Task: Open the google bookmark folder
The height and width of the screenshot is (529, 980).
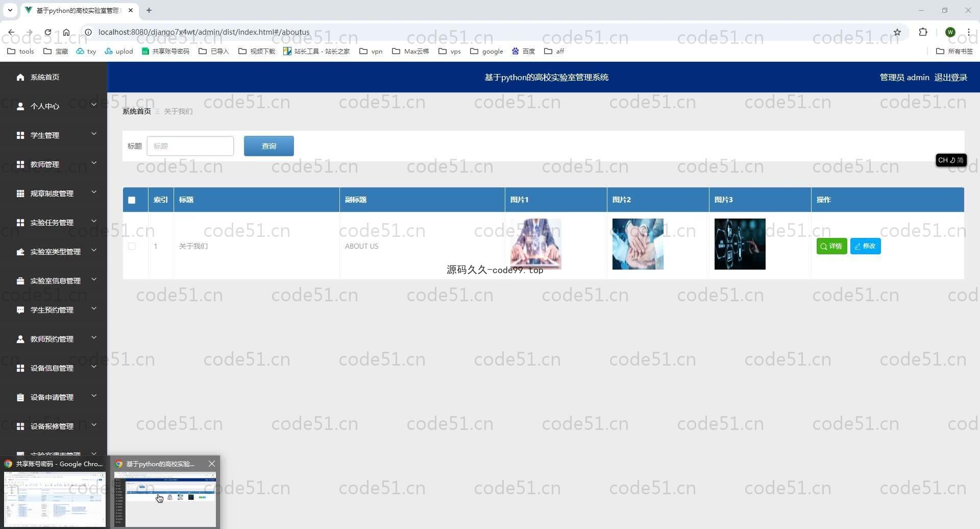Action: point(486,51)
